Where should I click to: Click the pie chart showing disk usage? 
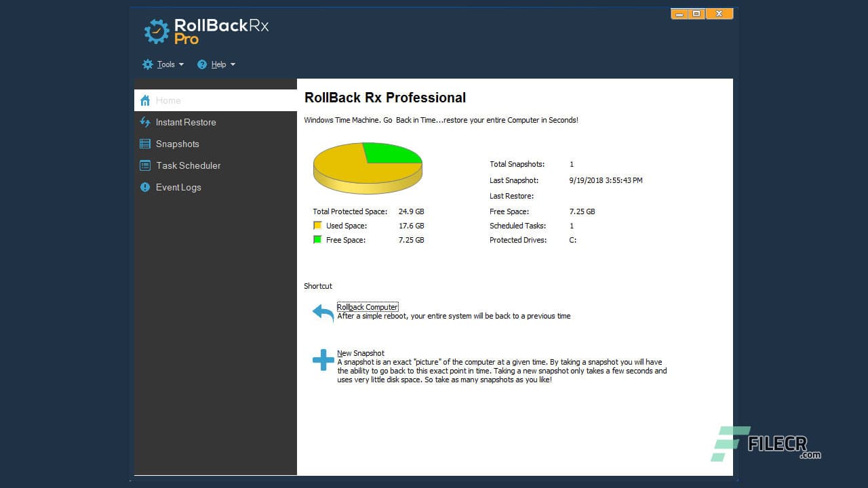click(x=368, y=168)
